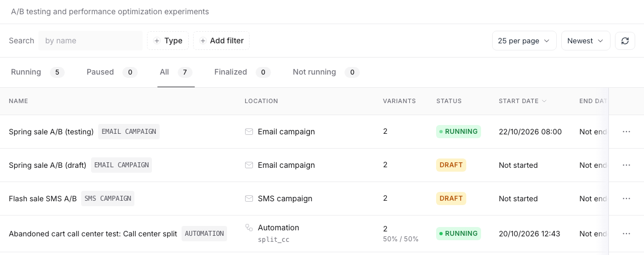
Task: Click Not started in Flash sale SMS row
Action: [x=518, y=199]
